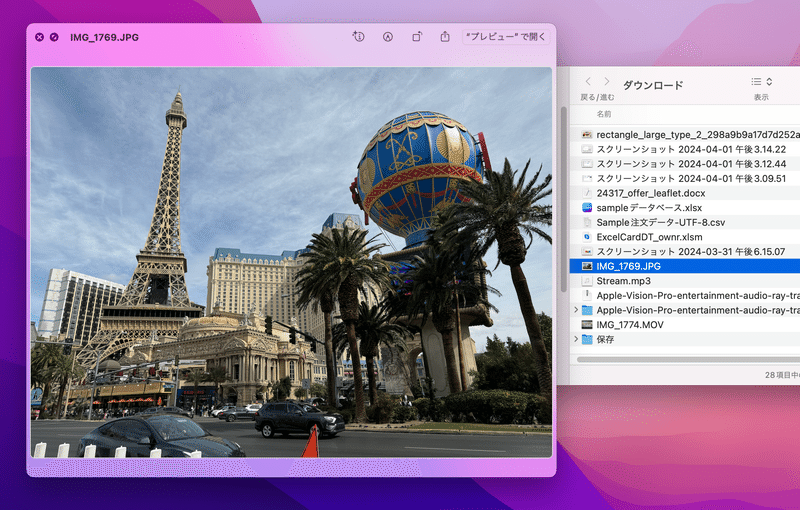Screen dimensions: 800x510
Task: Click the 保存 folder icon
Action: (x=587, y=340)
